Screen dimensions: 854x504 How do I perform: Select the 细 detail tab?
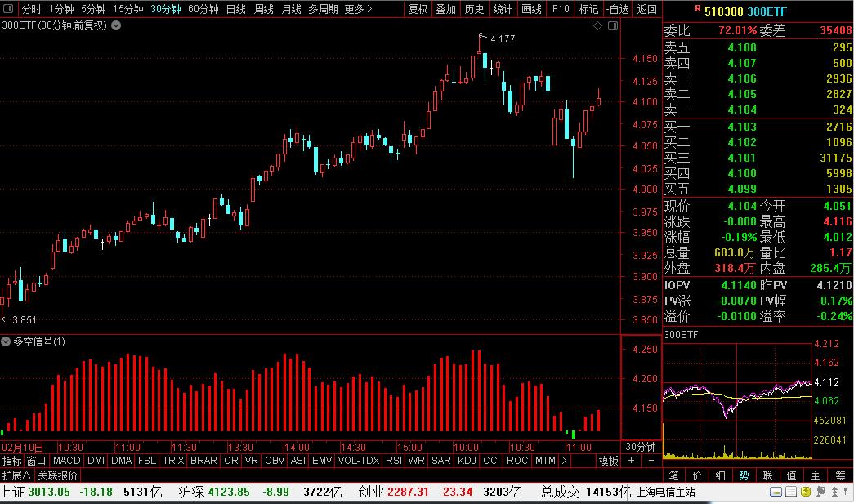[x=720, y=475]
